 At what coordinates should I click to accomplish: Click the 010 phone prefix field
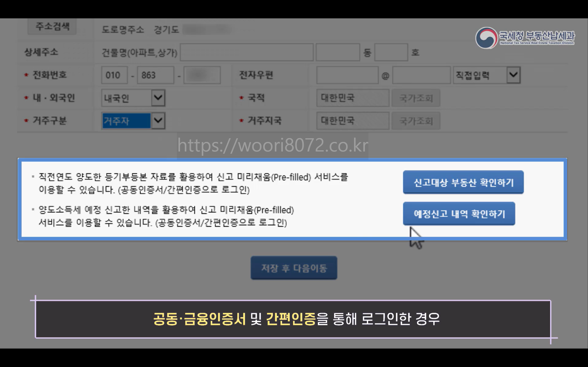[114, 75]
